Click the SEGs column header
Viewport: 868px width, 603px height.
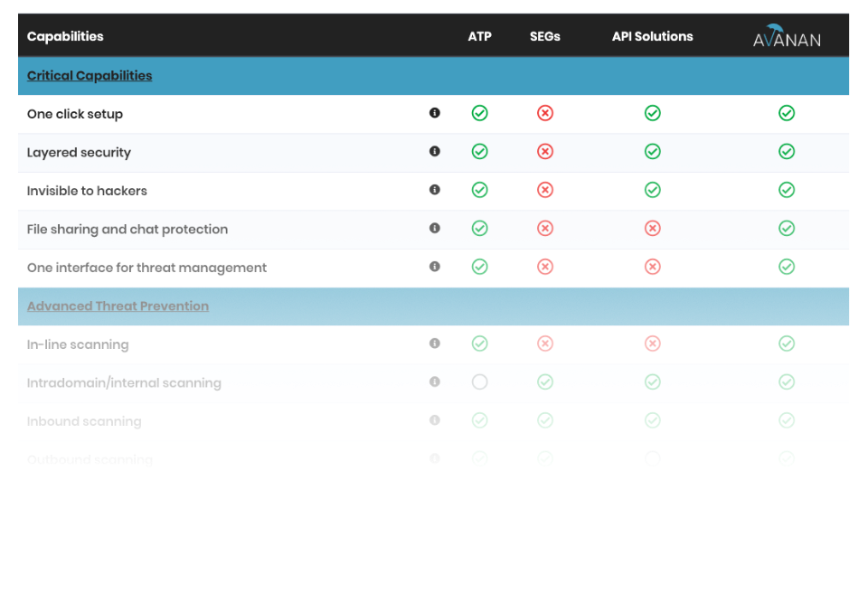click(544, 36)
